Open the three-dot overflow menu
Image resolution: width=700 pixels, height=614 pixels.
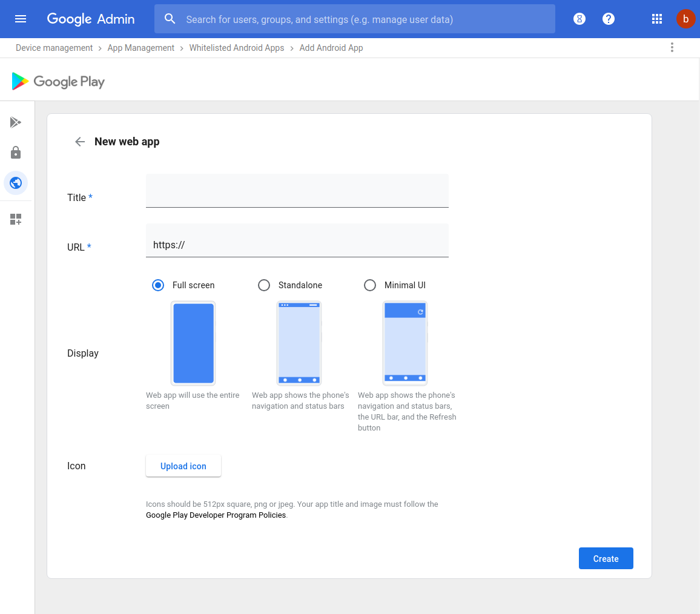coord(672,47)
